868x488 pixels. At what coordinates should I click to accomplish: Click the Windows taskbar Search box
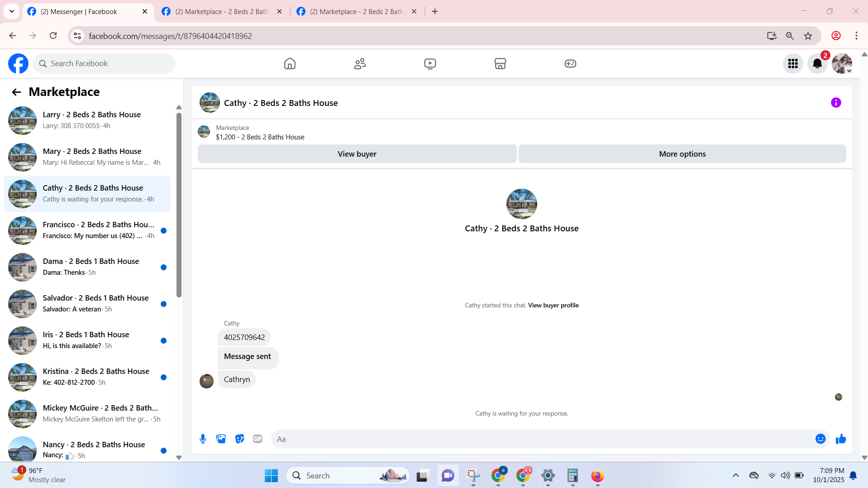click(x=348, y=475)
